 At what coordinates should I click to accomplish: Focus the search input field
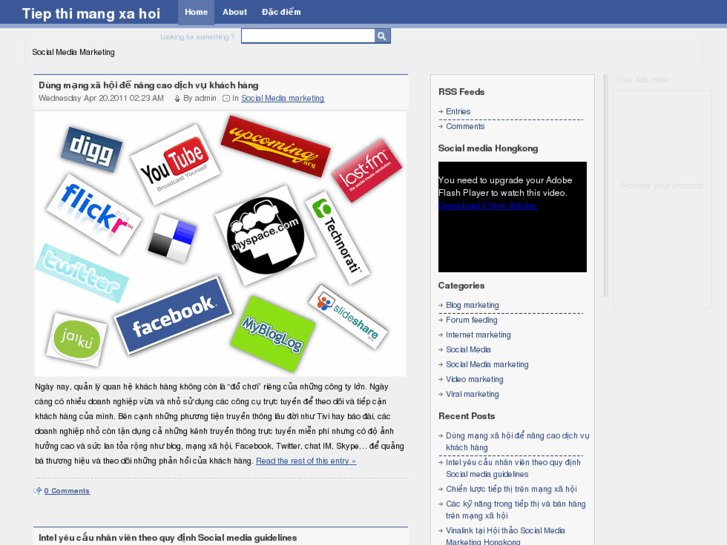tap(308, 36)
